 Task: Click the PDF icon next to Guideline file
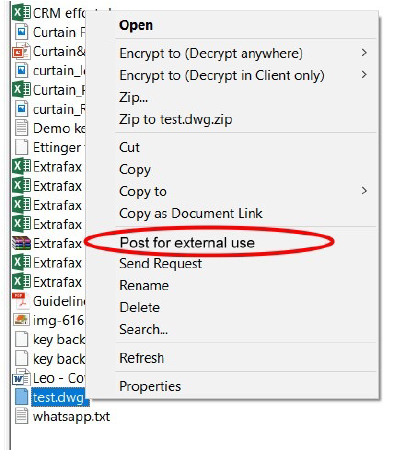22,301
